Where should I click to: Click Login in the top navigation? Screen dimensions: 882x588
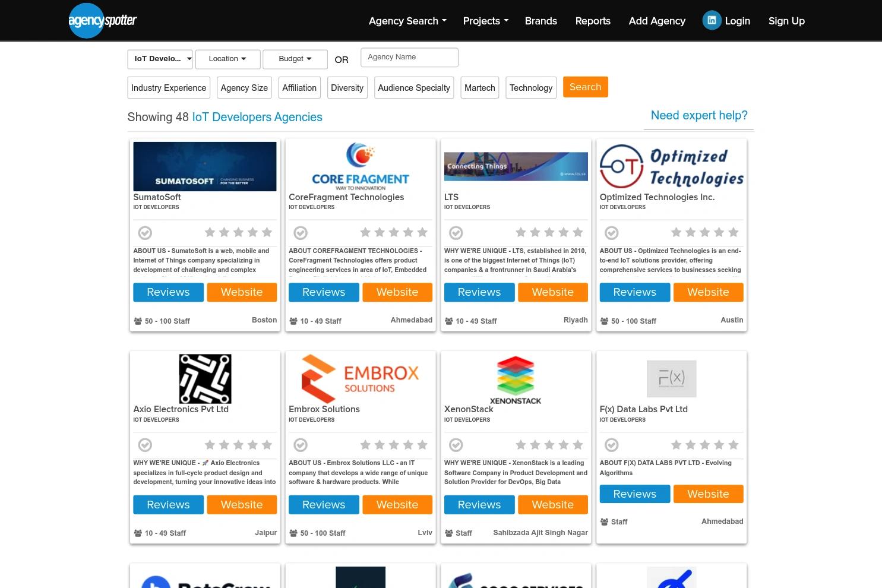pyautogui.click(x=738, y=21)
